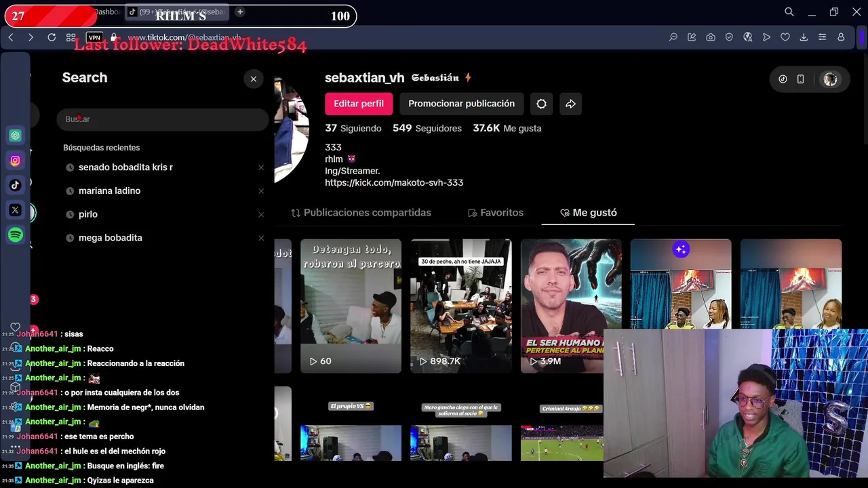Click the TikTok coin icon top right
This screenshot has width=868, height=488.
783,79
